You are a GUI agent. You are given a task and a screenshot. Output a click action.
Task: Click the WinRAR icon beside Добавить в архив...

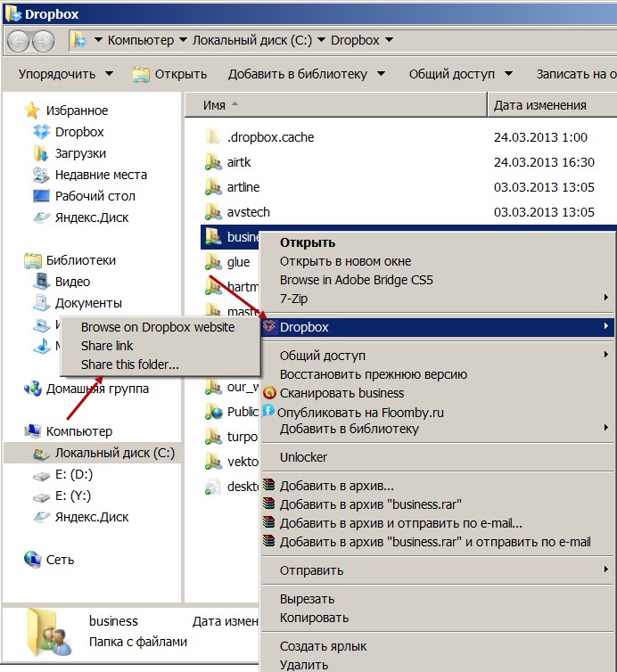(269, 485)
